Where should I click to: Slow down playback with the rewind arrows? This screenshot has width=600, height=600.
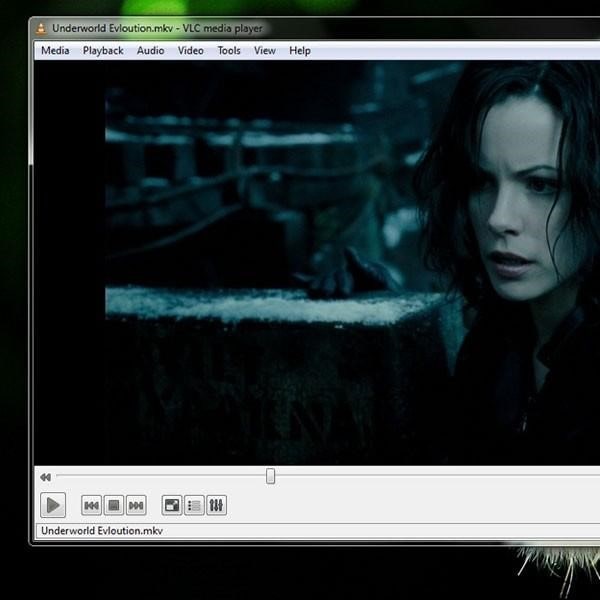46,477
